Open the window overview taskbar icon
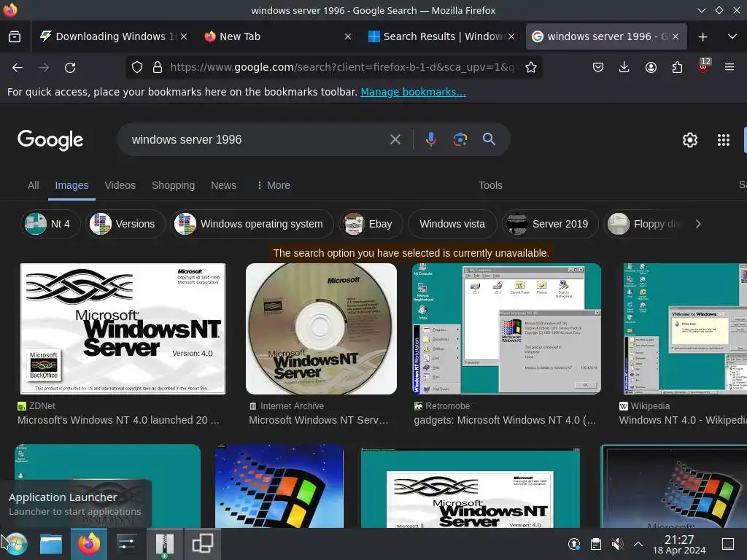The height and width of the screenshot is (560, 747). 203,544
